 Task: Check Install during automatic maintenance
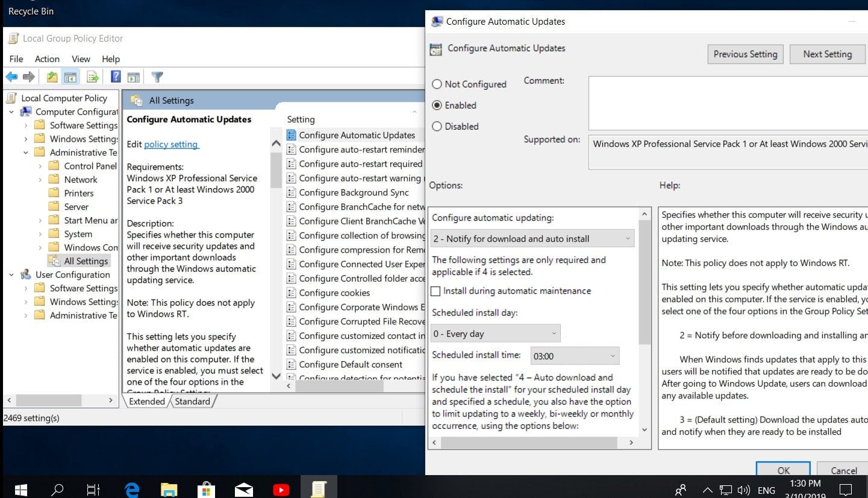(x=436, y=291)
